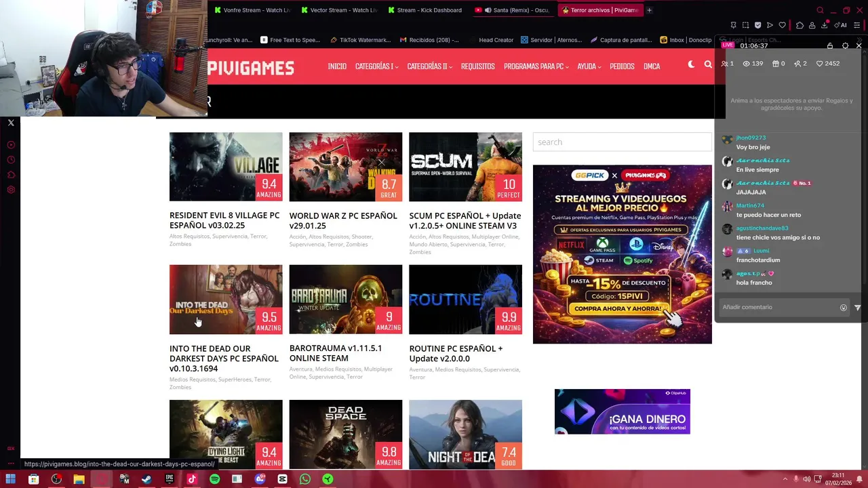Open the AI assistant button
The width and height of the screenshot is (868, 488).
point(841,25)
